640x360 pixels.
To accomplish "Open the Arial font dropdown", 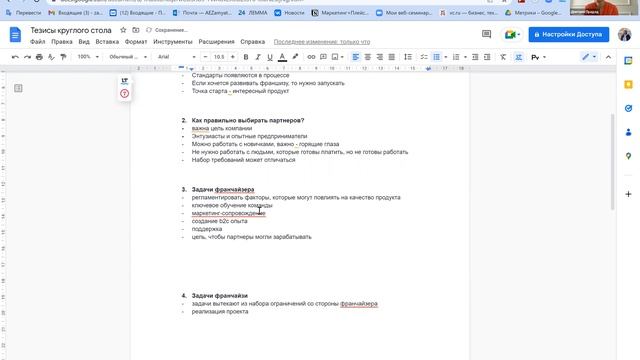I will point(176,57).
